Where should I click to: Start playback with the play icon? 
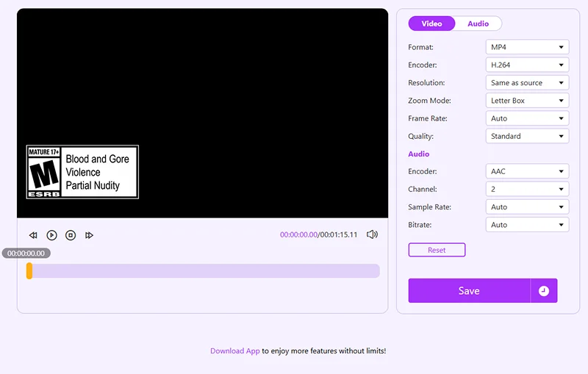(51, 235)
